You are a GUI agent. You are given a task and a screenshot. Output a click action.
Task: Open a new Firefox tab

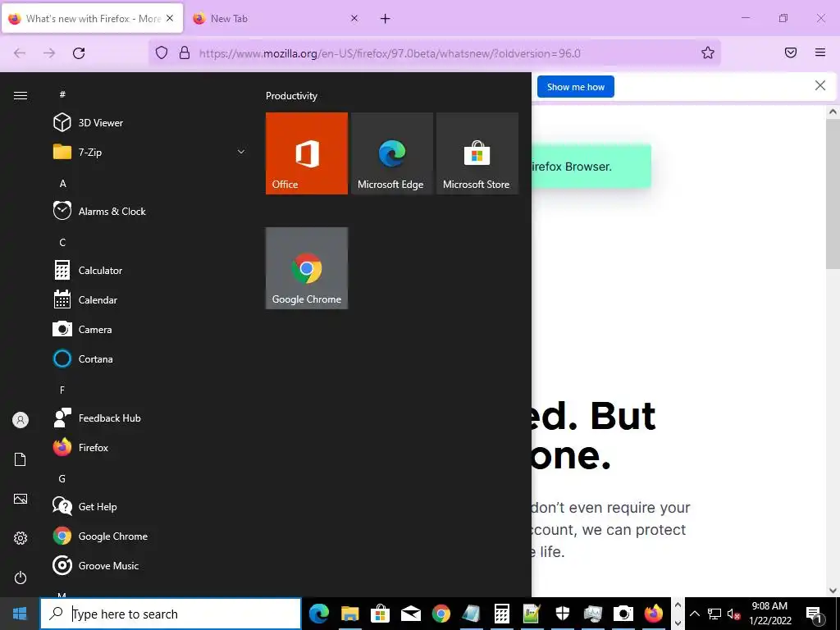point(386,19)
